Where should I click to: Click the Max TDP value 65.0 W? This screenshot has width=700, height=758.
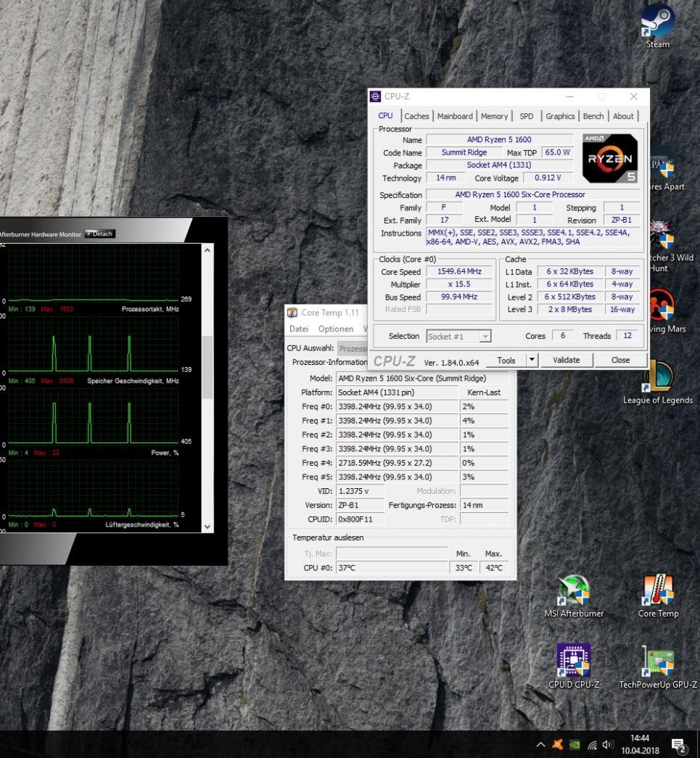[x=557, y=152]
